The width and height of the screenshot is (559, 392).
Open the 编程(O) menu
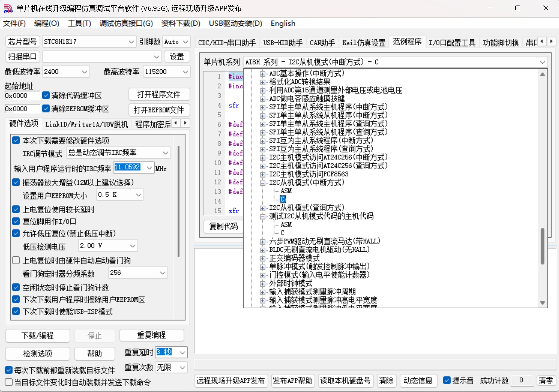(x=47, y=23)
